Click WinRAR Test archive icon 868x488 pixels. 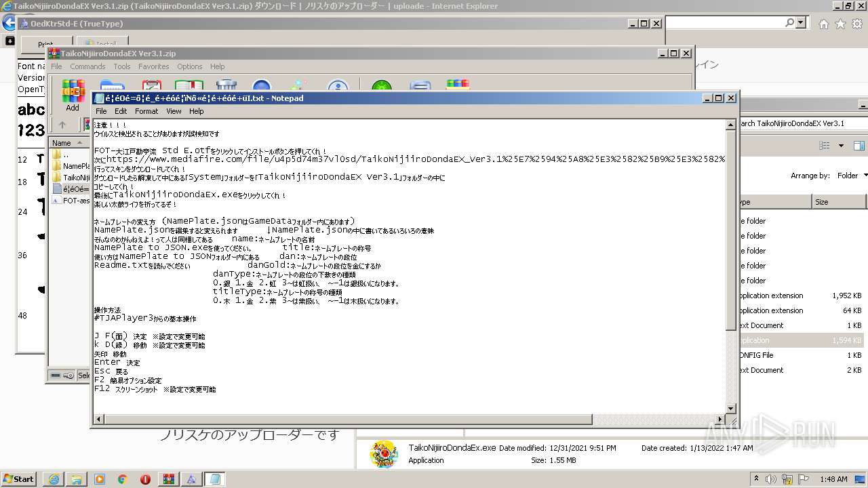[x=151, y=86]
